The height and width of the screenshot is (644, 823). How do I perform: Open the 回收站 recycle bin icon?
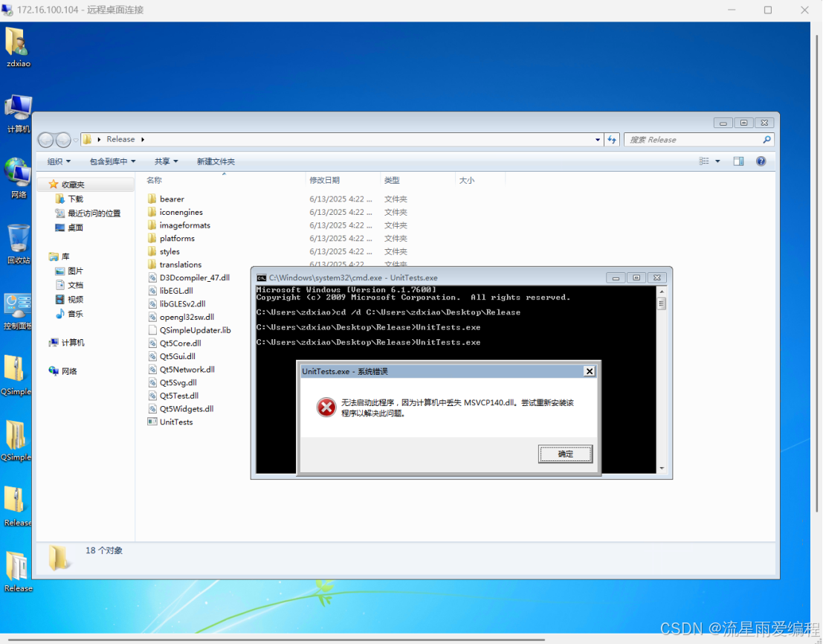pos(18,243)
